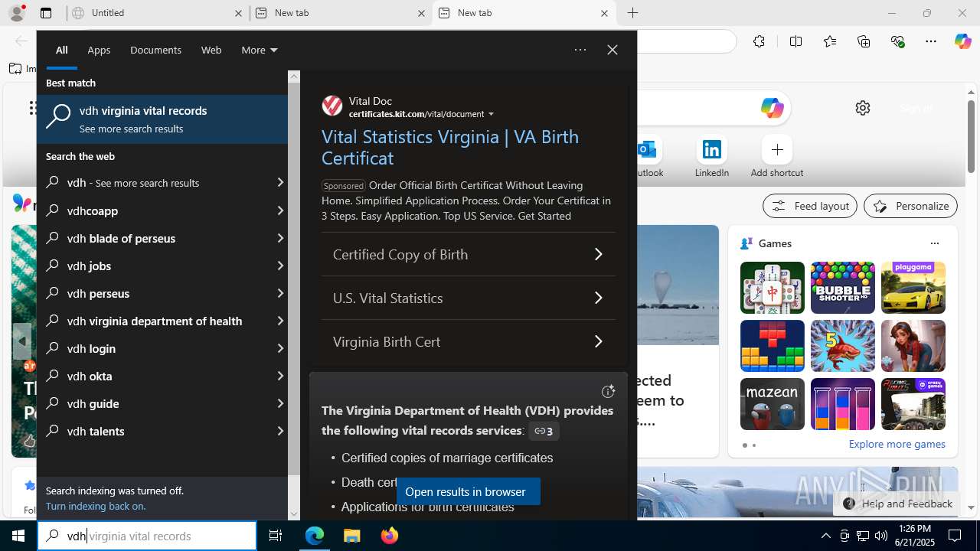Viewport: 980px width, 551px height.
Task: Open File Explorer from the taskbar
Action: pos(351,536)
